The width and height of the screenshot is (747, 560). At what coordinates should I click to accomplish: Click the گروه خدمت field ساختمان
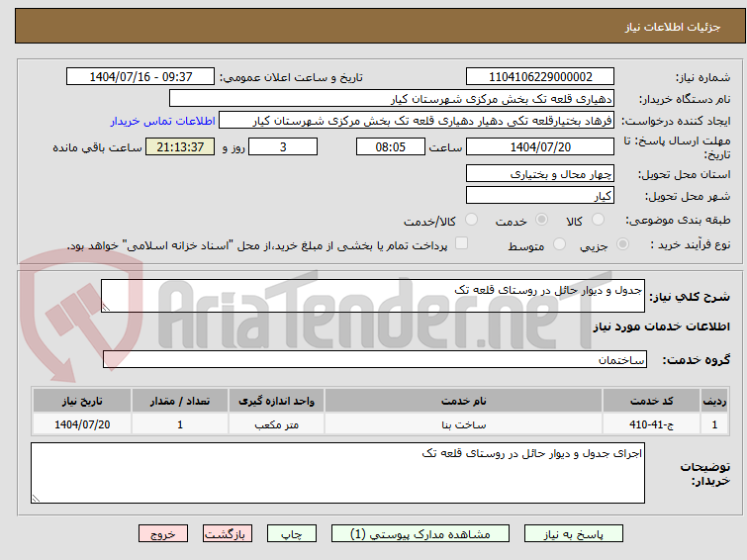tap(375, 359)
